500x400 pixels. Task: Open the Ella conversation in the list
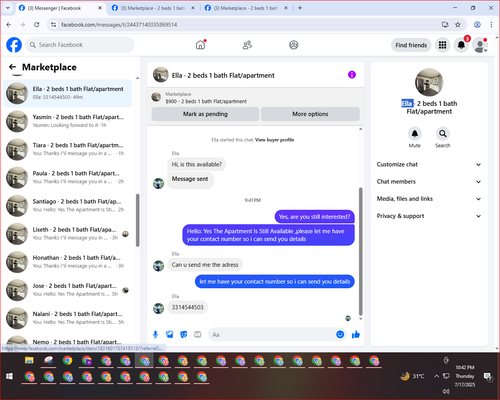68,93
